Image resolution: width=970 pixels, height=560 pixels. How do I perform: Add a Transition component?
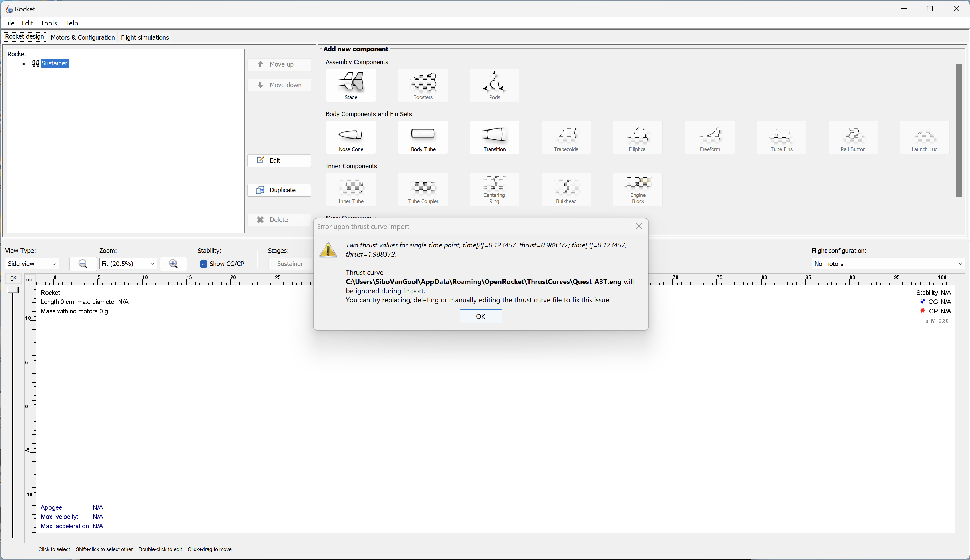(494, 137)
